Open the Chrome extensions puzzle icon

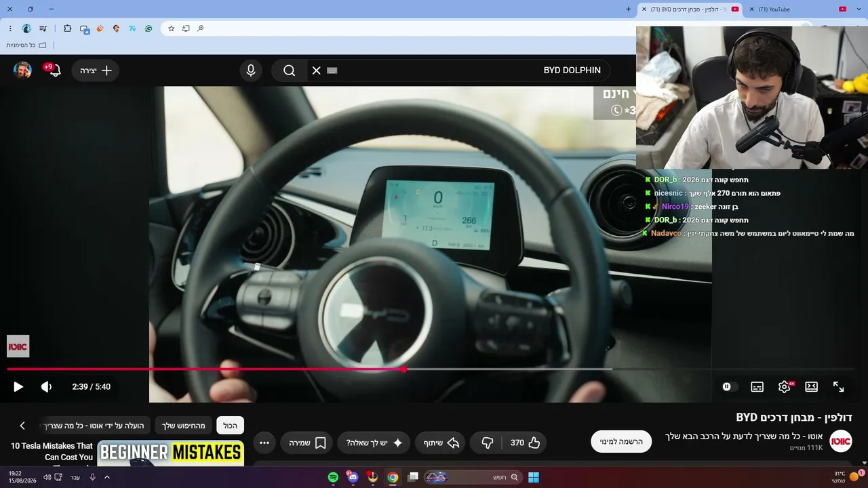[67, 28]
